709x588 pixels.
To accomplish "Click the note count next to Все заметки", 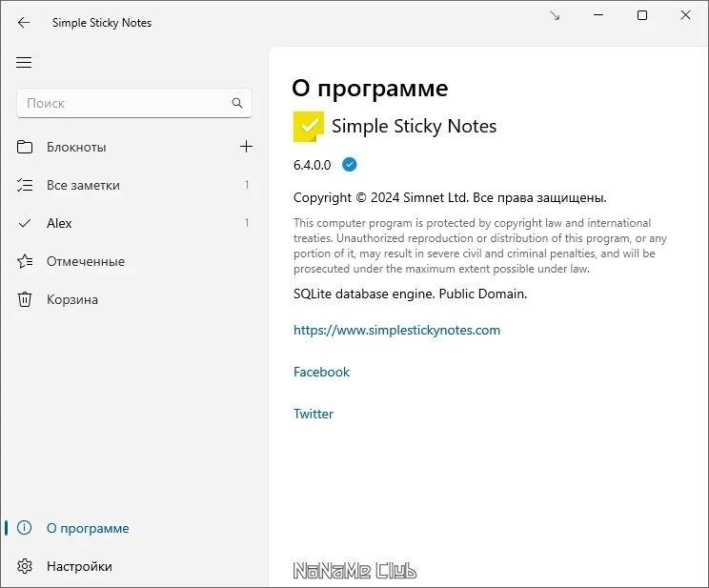I will [247, 185].
